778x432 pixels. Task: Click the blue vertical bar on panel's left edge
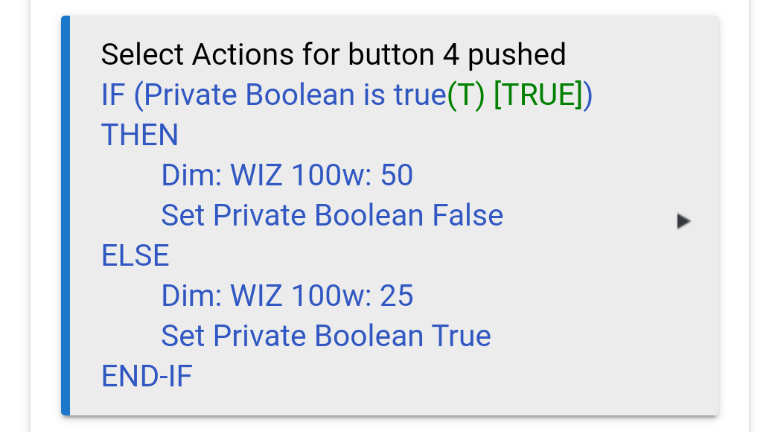click(x=65, y=215)
